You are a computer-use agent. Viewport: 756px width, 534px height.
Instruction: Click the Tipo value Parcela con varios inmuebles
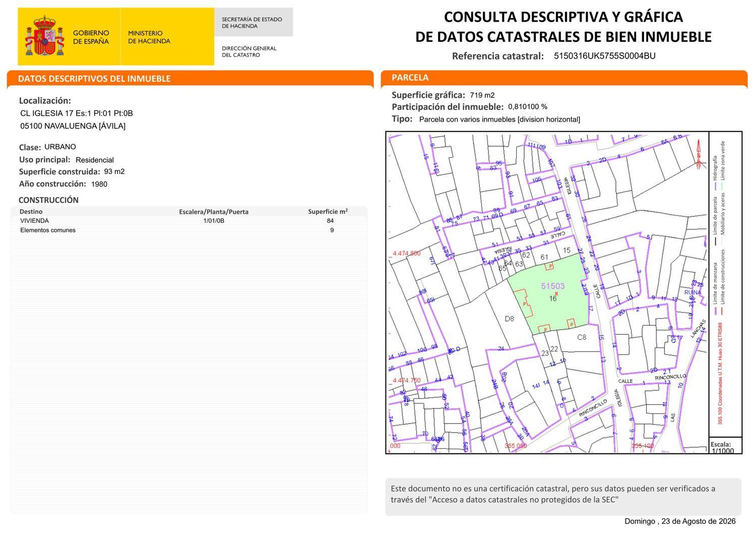(x=499, y=120)
